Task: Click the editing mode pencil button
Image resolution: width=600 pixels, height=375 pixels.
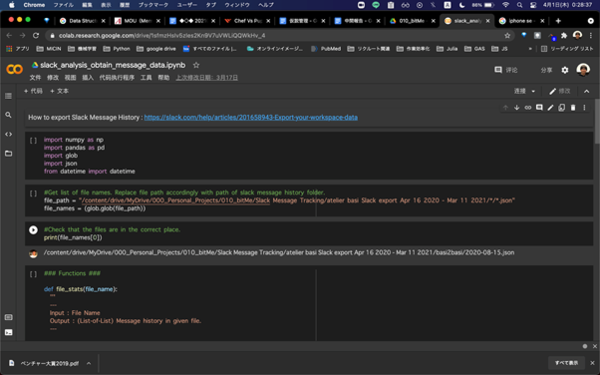Action: (x=559, y=91)
